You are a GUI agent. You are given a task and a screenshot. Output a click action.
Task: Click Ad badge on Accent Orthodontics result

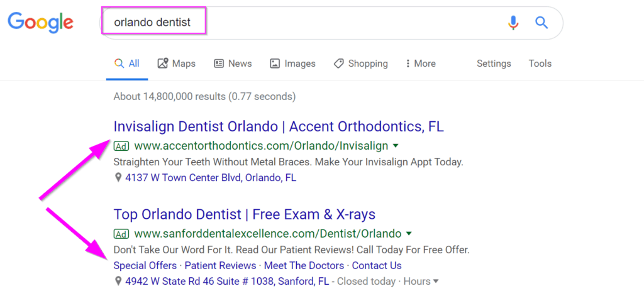121,146
